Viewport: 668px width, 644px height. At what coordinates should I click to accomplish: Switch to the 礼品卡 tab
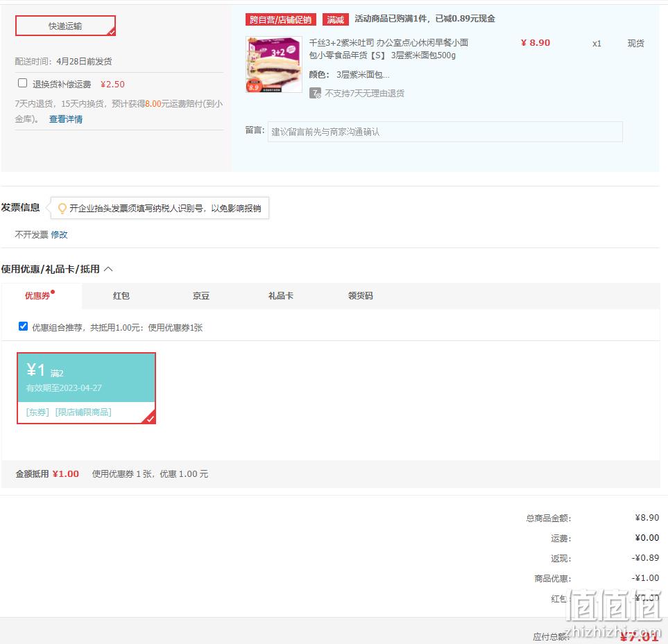(281, 296)
